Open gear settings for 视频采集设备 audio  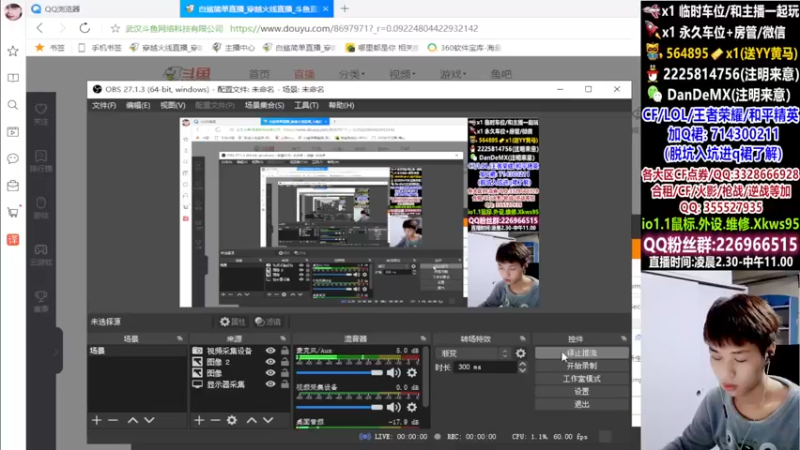[412, 407]
